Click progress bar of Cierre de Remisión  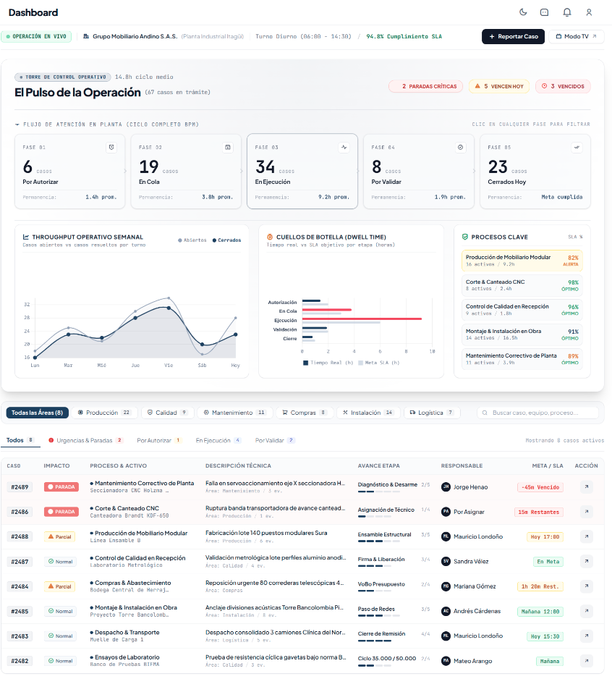tap(374, 641)
